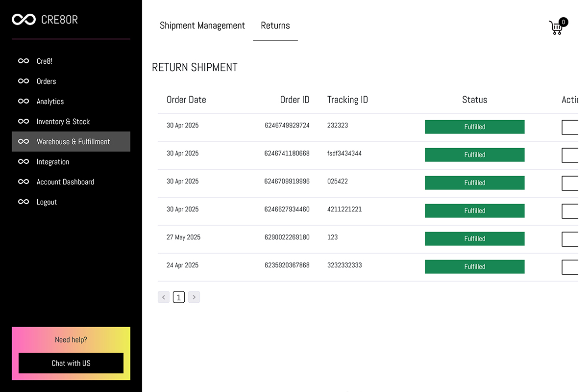This screenshot has height=392, width=588.
Task: Click the infinity icon beside Analytics
Action: coord(24,102)
